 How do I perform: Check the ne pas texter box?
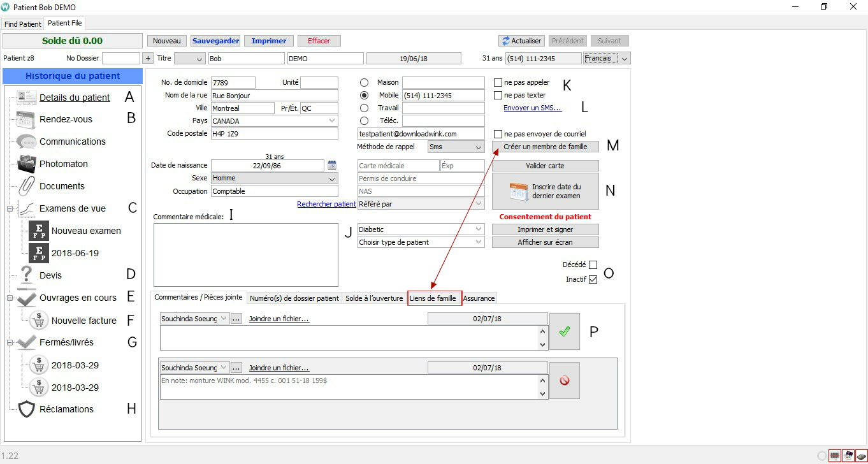tap(498, 95)
